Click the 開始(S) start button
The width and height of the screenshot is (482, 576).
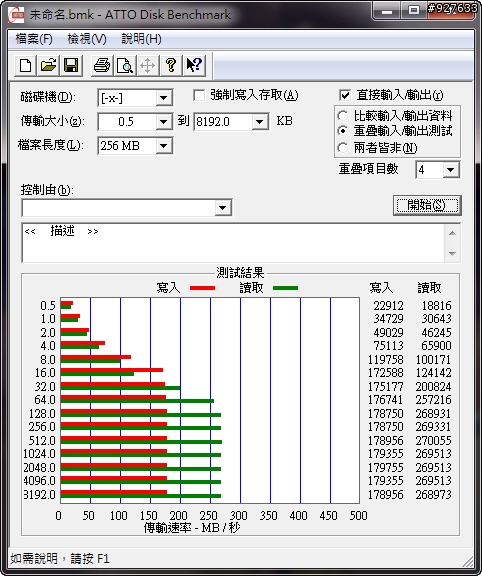(427, 205)
